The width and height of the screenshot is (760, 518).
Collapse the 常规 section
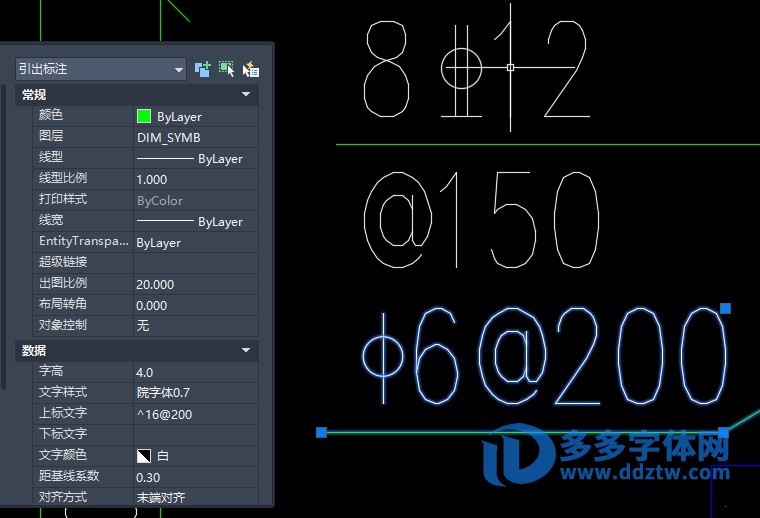[246, 94]
